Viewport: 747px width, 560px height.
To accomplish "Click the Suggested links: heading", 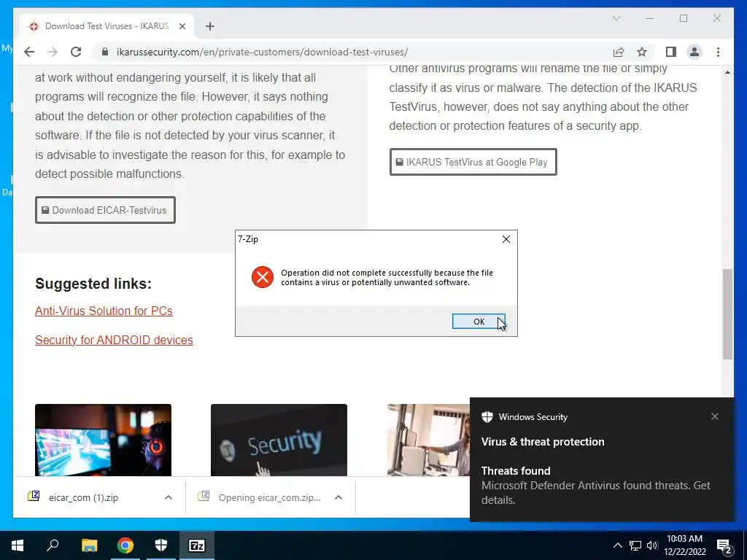I will tap(93, 284).
